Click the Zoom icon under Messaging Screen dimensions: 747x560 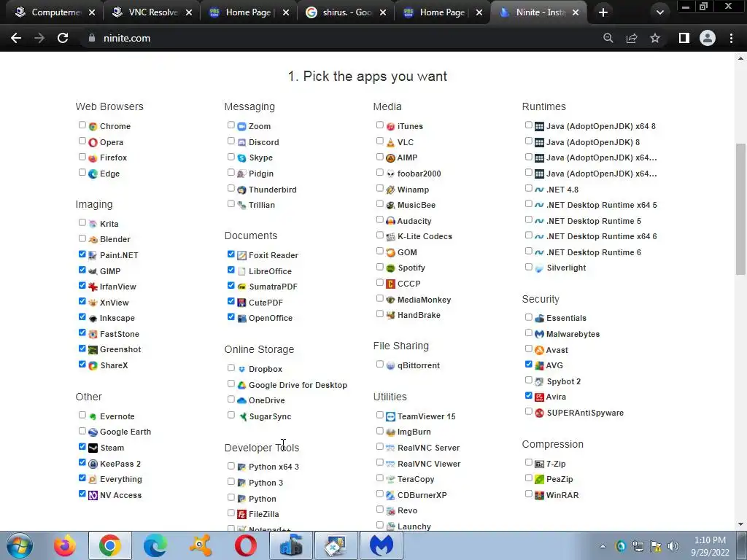(x=241, y=126)
